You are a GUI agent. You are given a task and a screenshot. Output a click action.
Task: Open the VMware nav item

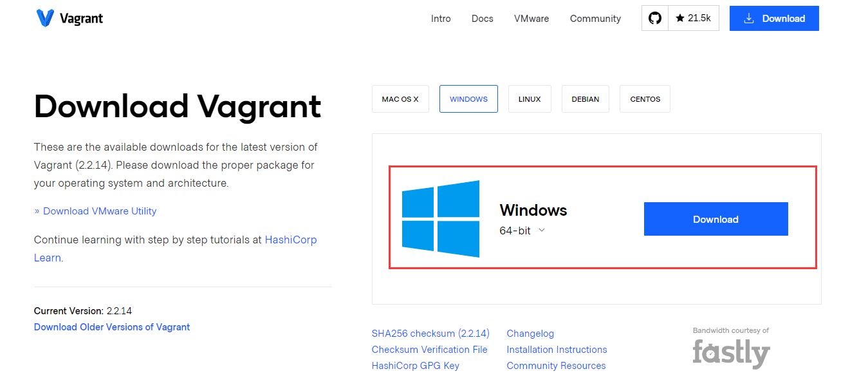click(531, 19)
